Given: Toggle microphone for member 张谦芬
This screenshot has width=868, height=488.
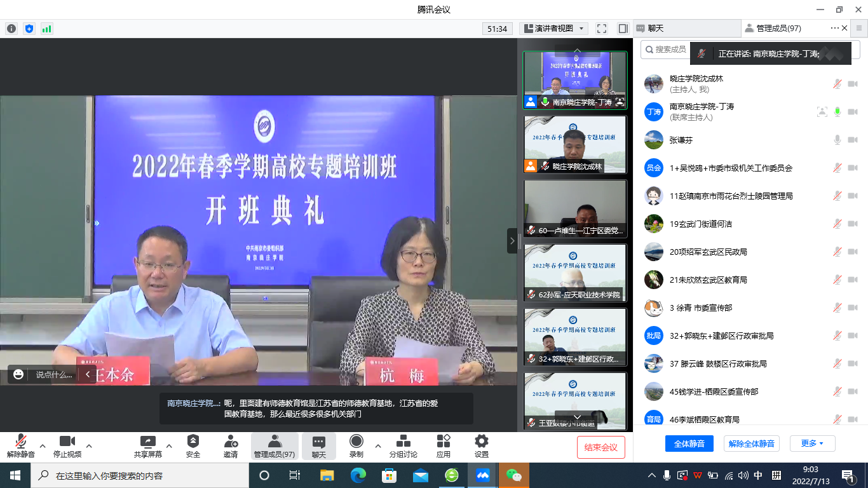Looking at the screenshot, I should click(837, 140).
